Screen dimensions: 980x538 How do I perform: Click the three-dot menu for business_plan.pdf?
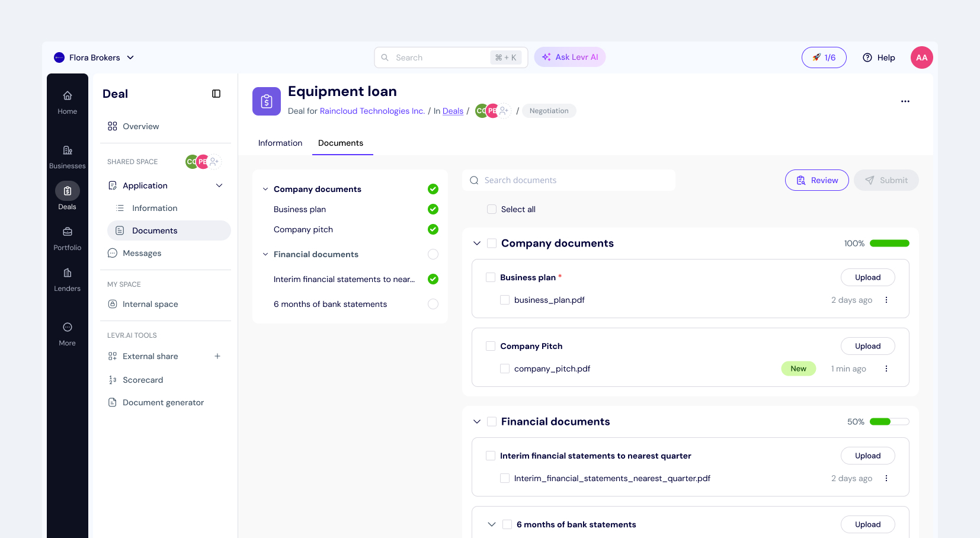[886, 300]
